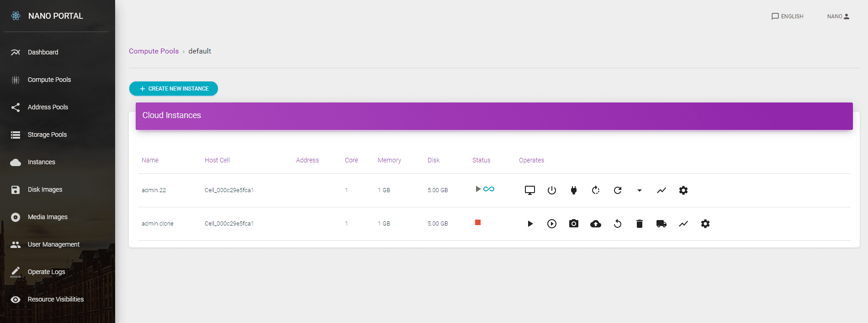Screen dimensions: 868x323
Task: Open the NANO user menu
Action: [x=838, y=16]
